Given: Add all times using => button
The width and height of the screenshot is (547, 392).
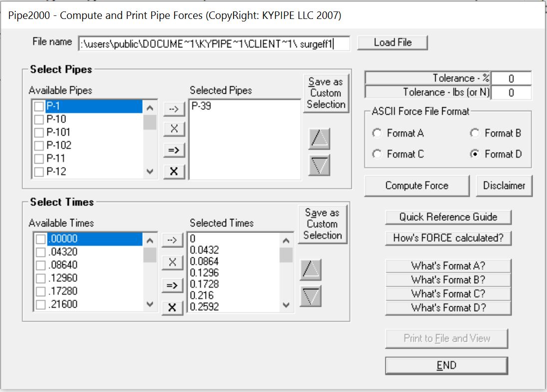Looking at the screenshot, I should tap(172, 286).
